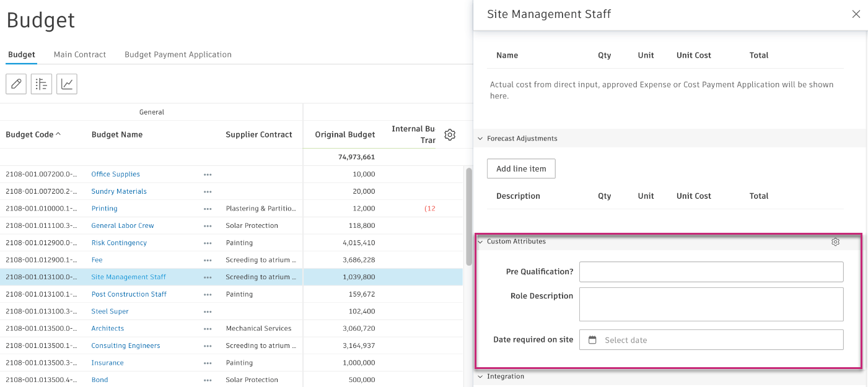Viewport: 868px width, 387px height.
Task: Open the table column settings gear
Action: click(450, 134)
